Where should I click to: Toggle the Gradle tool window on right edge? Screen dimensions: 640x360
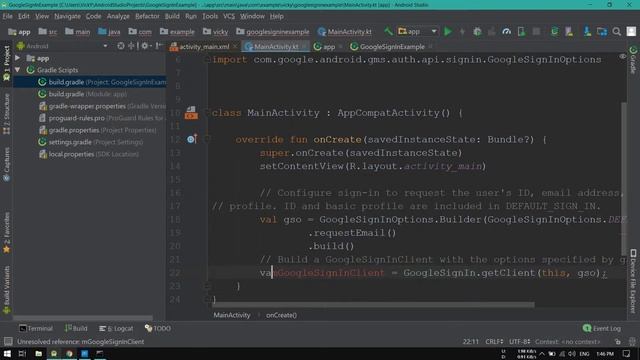pos(633,60)
